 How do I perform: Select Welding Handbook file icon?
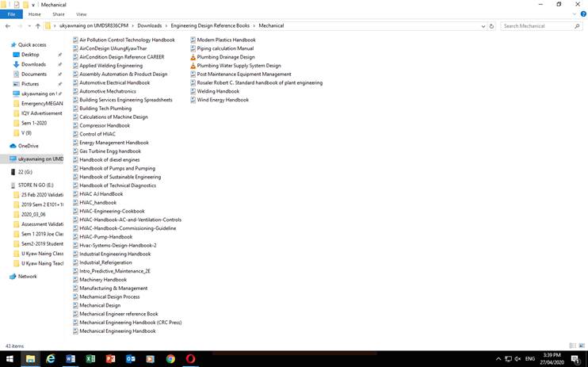(193, 91)
